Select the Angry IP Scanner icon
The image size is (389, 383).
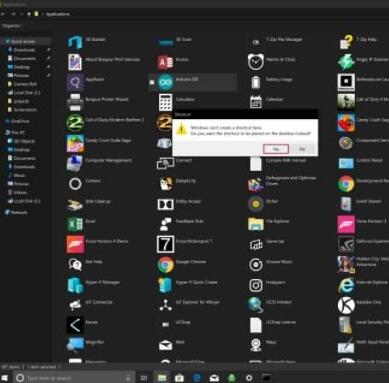click(346, 62)
